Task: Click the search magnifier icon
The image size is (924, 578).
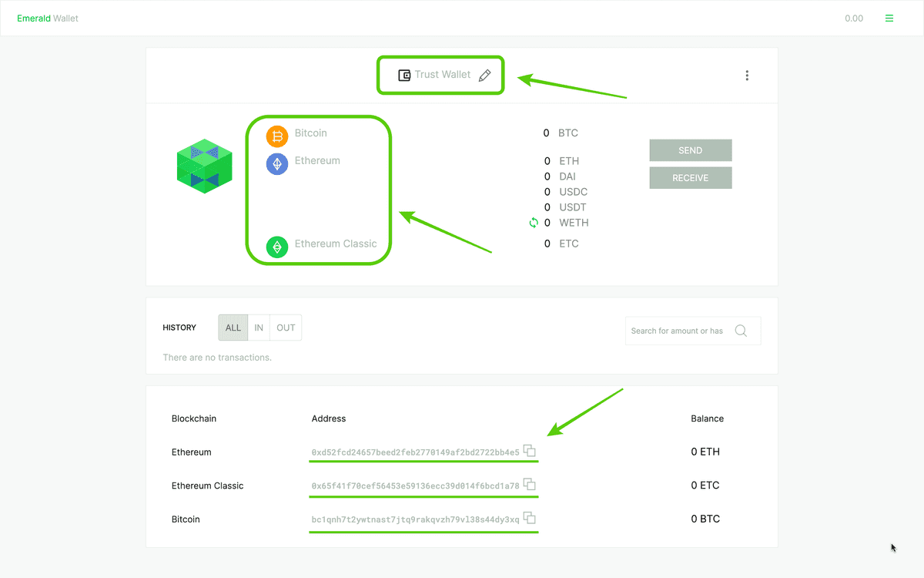Action: 741,331
